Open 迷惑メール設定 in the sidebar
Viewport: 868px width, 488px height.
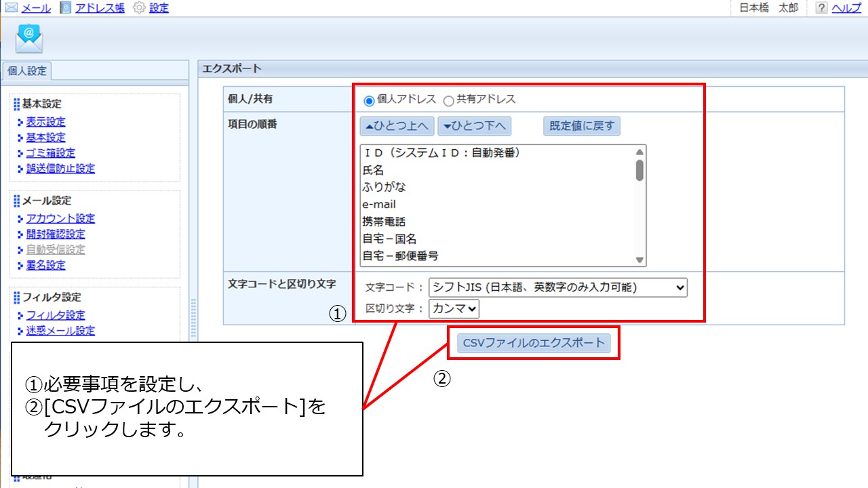click(61, 331)
